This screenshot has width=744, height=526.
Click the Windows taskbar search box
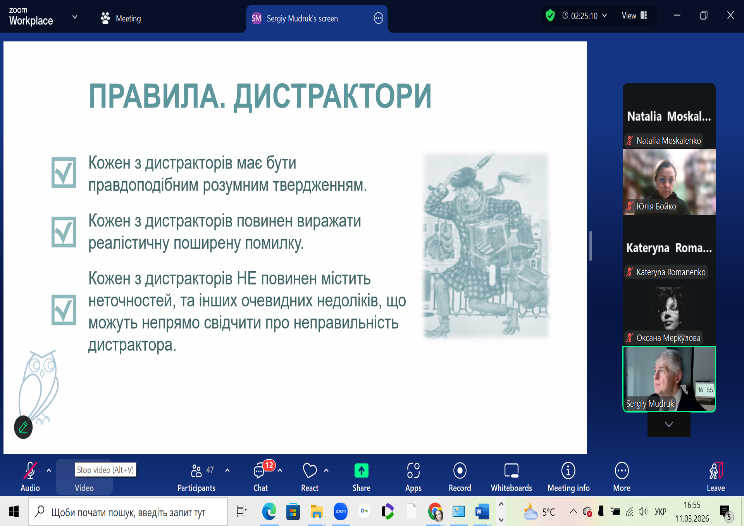(128, 512)
